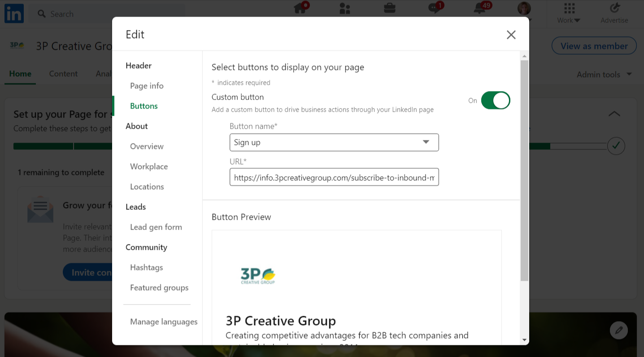Close the Edit dialog

tap(511, 35)
